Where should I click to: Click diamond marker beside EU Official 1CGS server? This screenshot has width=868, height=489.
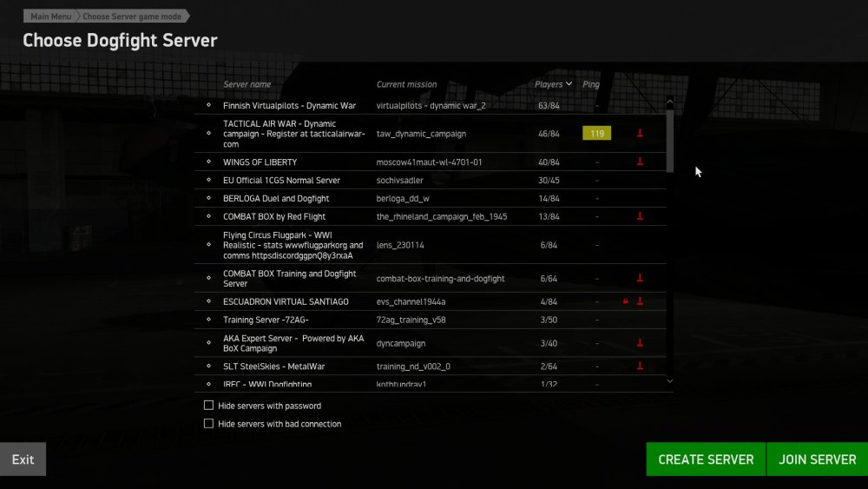tap(208, 180)
